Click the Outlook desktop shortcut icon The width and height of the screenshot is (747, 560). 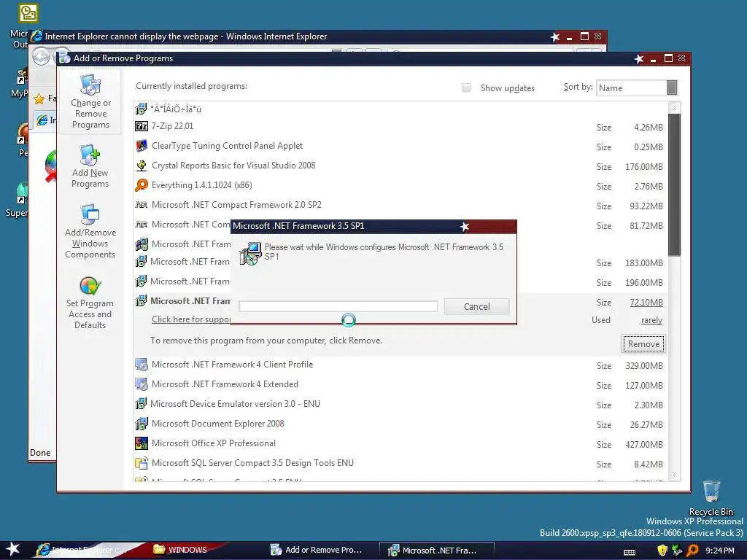(28, 13)
